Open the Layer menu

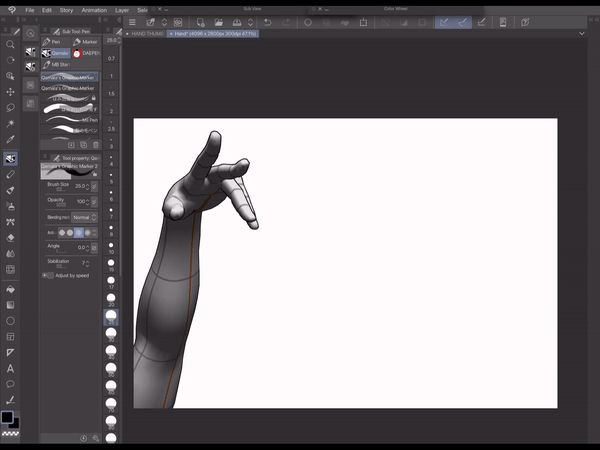pyautogui.click(x=122, y=10)
